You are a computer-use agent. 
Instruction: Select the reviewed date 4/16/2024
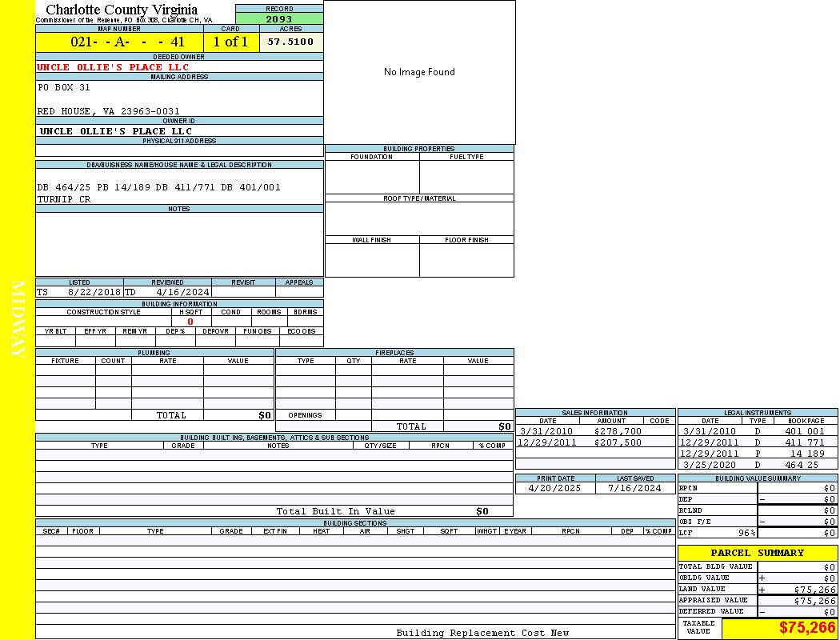[x=182, y=293]
